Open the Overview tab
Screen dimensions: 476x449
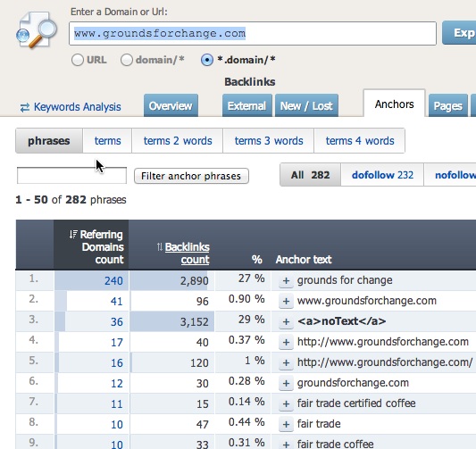point(171,105)
